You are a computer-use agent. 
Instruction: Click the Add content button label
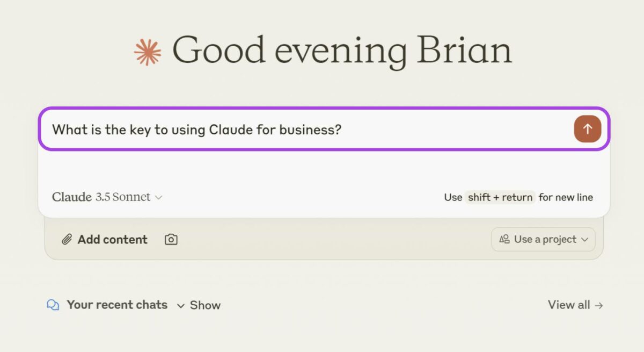pyautogui.click(x=112, y=240)
